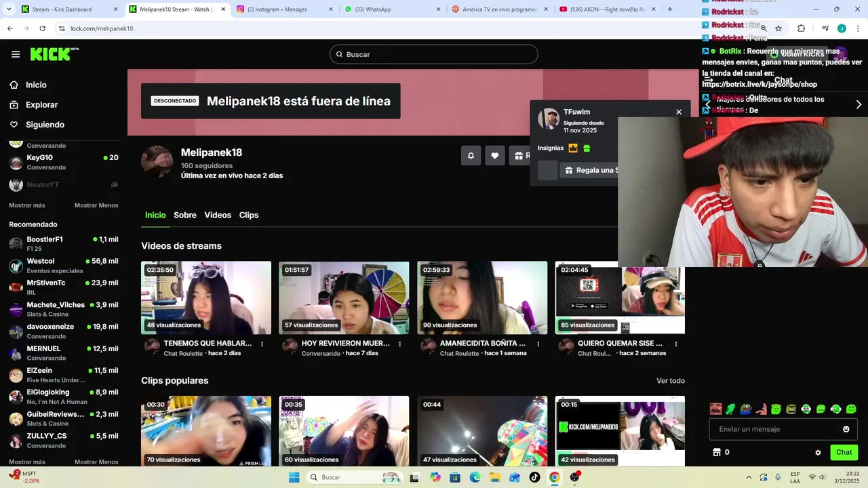Click the KICK logo
Image resolution: width=868 pixels, height=488 pixels.
[x=54, y=54]
